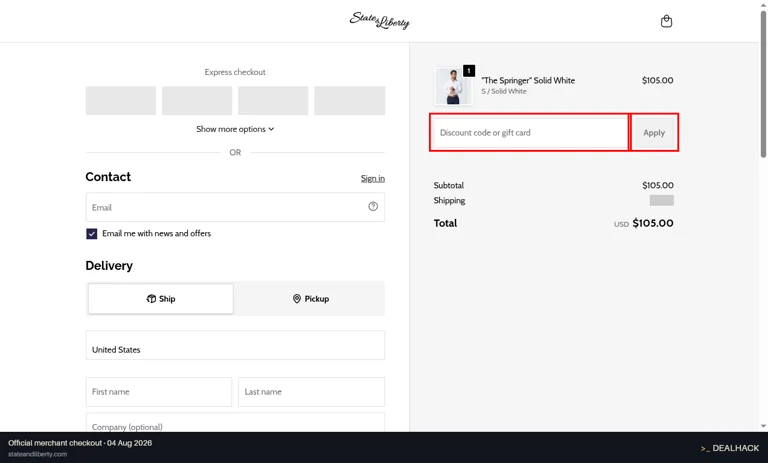Focus the Discount code or gift card field

click(x=530, y=132)
